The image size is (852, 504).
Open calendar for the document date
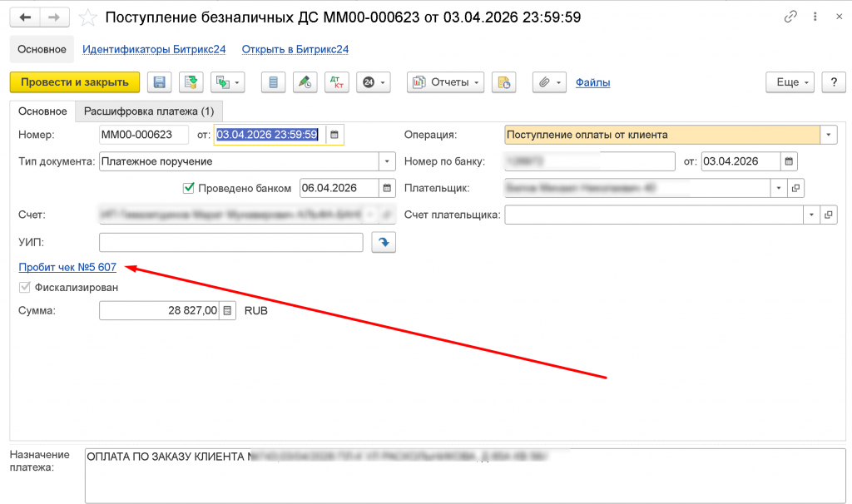334,135
